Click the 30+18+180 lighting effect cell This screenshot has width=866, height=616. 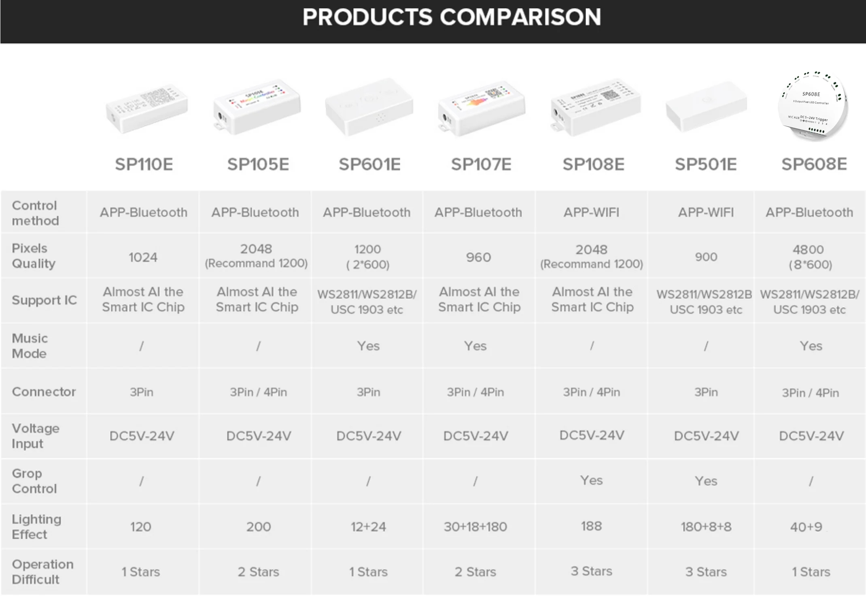[475, 527]
